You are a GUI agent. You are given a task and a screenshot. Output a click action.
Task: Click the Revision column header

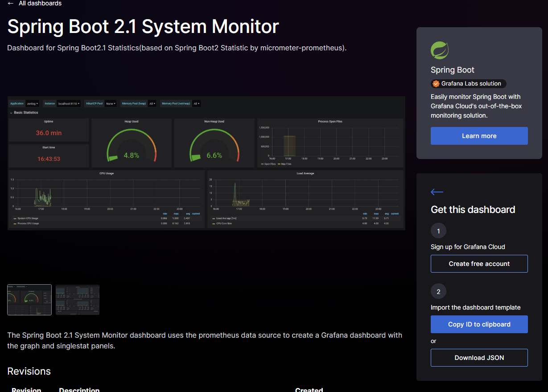click(26, 390)
